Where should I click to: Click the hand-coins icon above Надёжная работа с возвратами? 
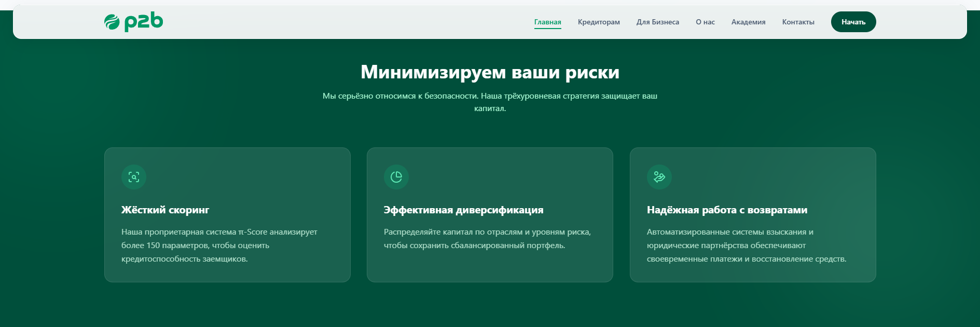tap(659, 177)
